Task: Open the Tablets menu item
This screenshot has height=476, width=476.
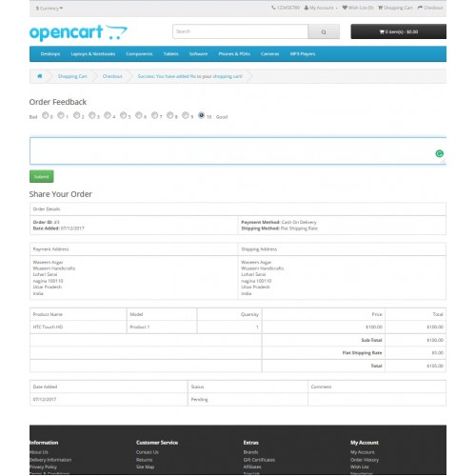Action: [x=170, y=54]
